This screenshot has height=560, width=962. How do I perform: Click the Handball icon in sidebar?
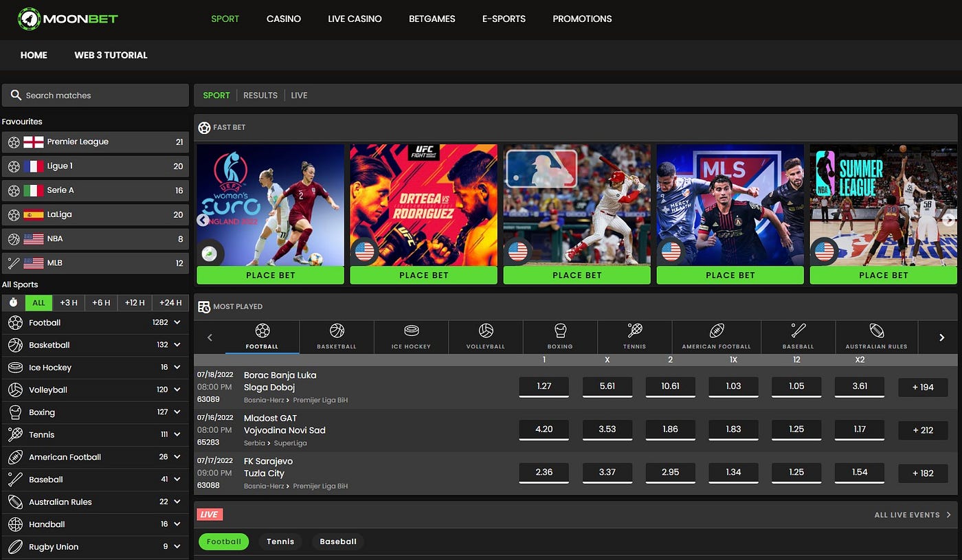(15, 524)
